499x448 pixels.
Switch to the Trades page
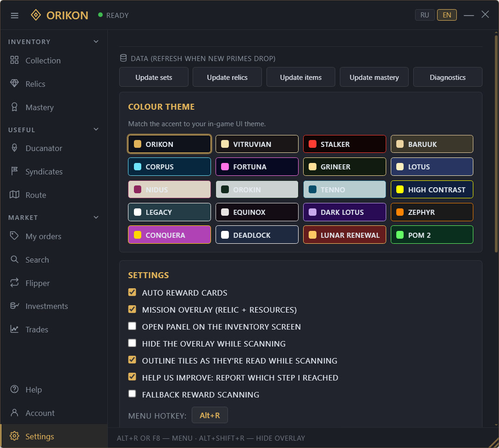pos(54,329)
